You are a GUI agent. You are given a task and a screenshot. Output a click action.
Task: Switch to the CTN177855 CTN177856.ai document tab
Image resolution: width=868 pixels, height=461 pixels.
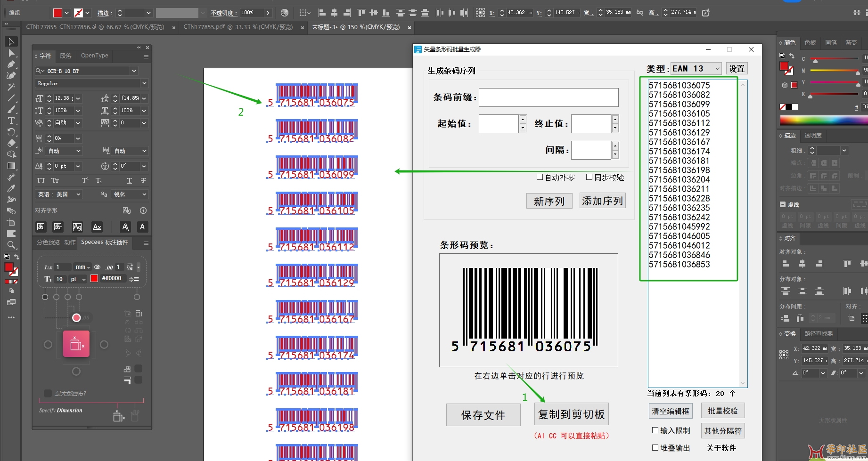pos(95,27)
